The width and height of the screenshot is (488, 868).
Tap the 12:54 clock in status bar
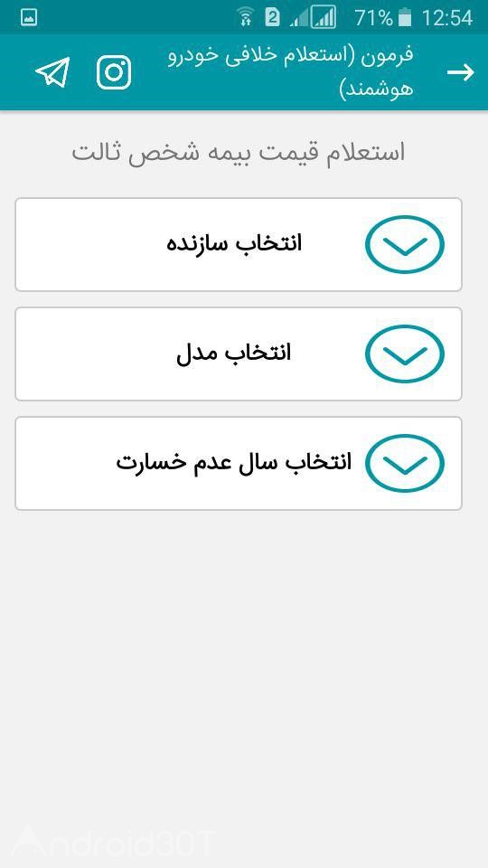click(447, 18)
